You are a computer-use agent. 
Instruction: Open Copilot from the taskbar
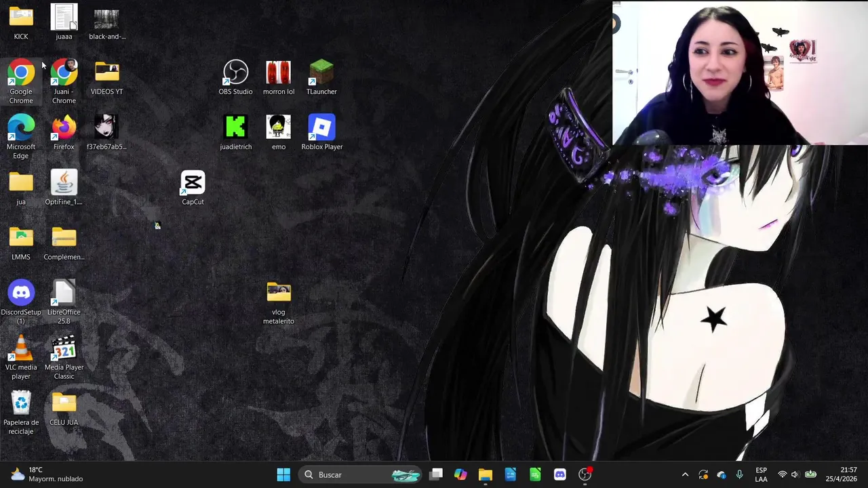point(460,474)
